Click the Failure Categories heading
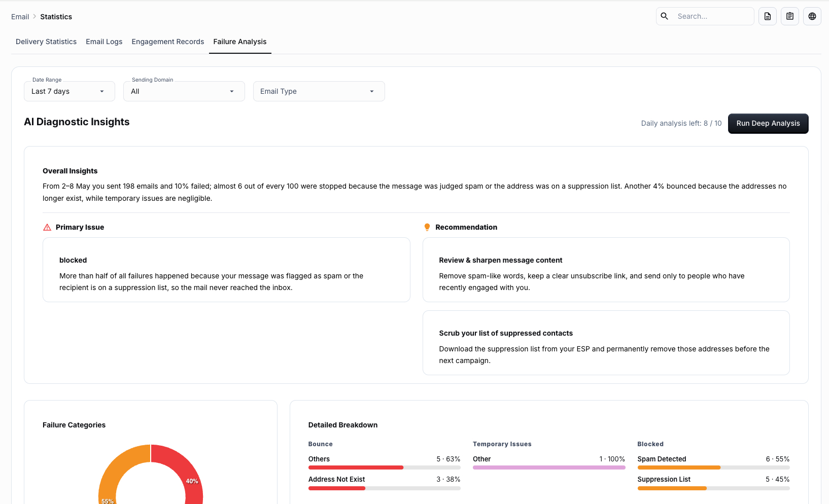The height and width of the screenshot is (504, 829). [x=74, y=425]
